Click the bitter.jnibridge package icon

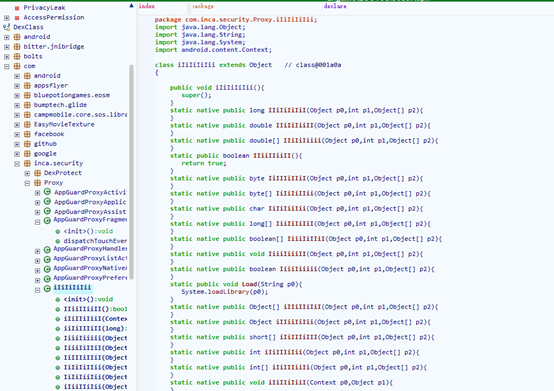click(x=17, y=47)
